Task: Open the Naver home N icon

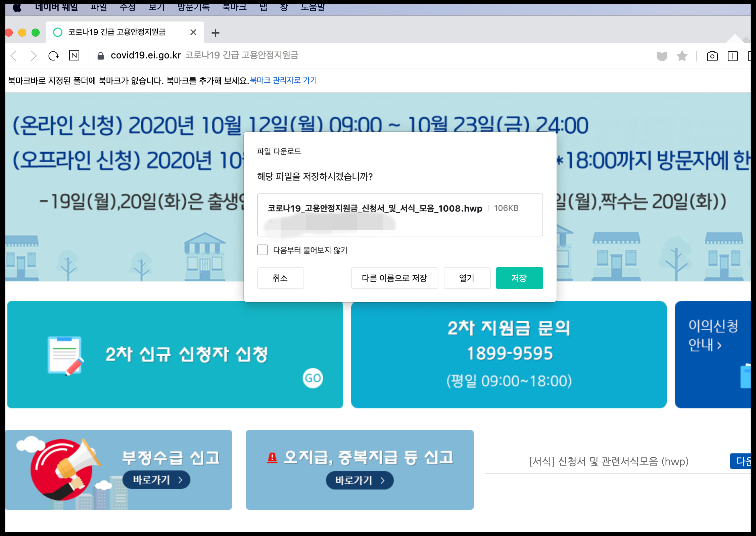Action: tap(74, 55)
